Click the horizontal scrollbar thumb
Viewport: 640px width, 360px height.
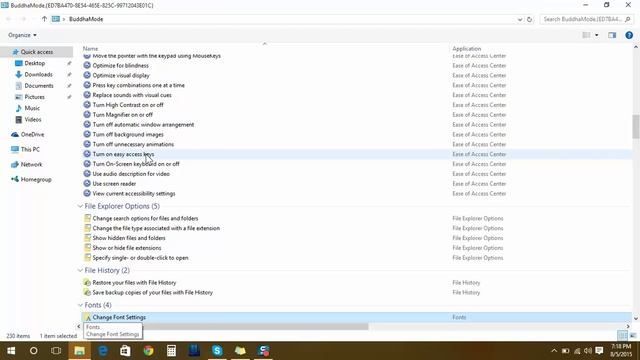tap(226, 327)
